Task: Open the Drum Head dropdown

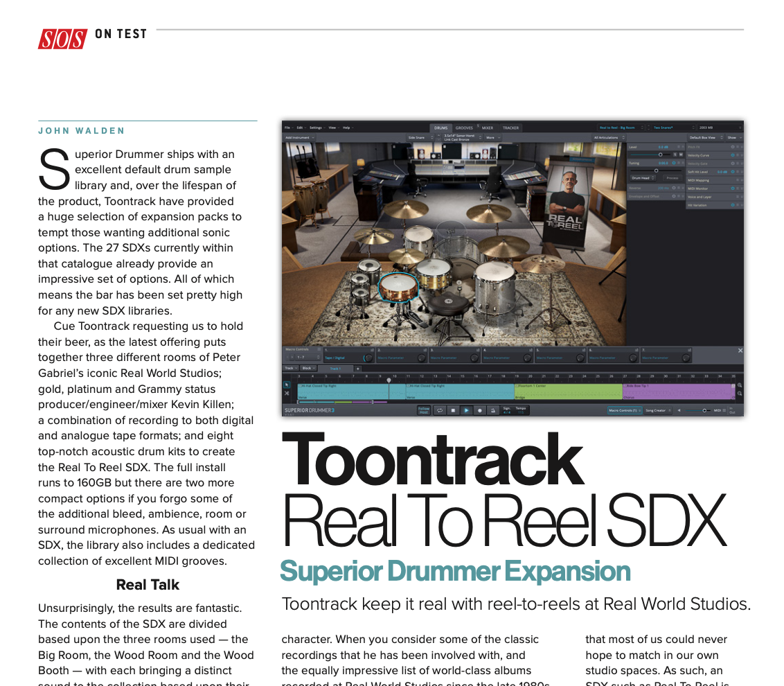Action: (x=642, y=178)
